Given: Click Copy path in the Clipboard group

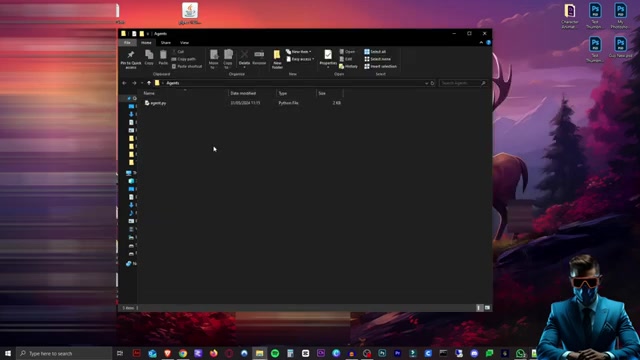Looking at the screenshot, I should pyautogui.click(x=184, y=59).
